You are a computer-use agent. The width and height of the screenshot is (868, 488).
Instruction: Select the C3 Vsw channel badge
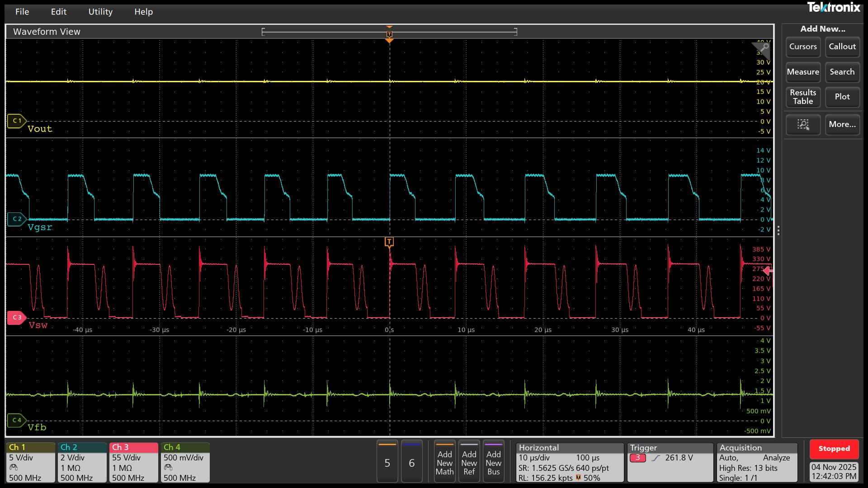(18, 318)
